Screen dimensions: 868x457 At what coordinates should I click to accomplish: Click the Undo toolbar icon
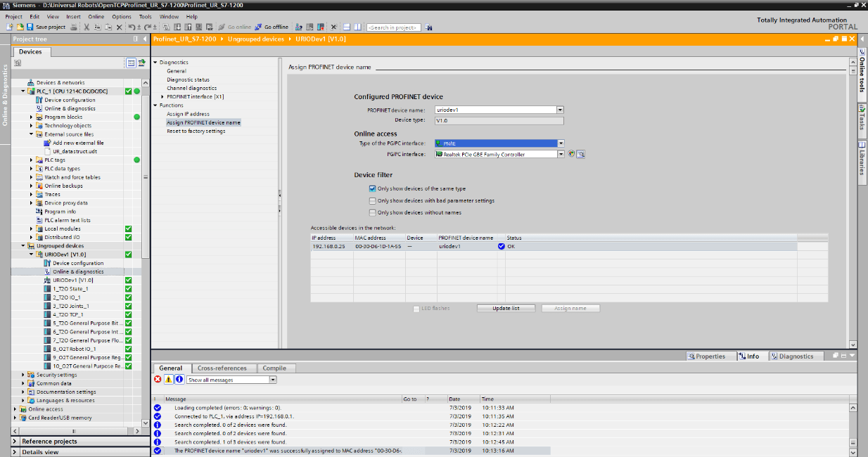click(132, 27)
